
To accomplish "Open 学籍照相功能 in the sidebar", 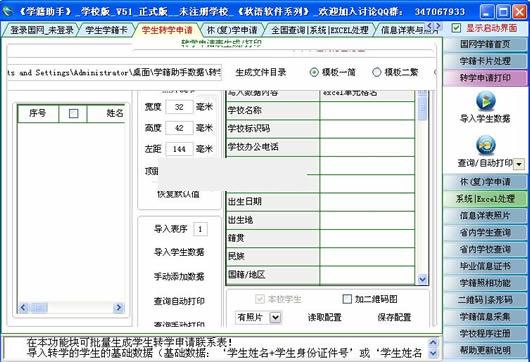I will (485, 283).
